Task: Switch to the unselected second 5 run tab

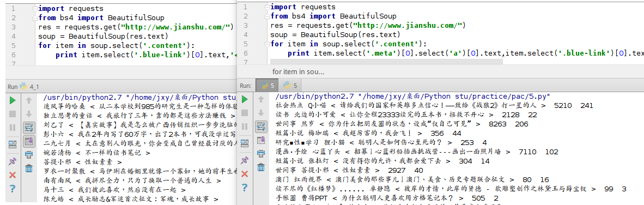Action: pos(290,86)
